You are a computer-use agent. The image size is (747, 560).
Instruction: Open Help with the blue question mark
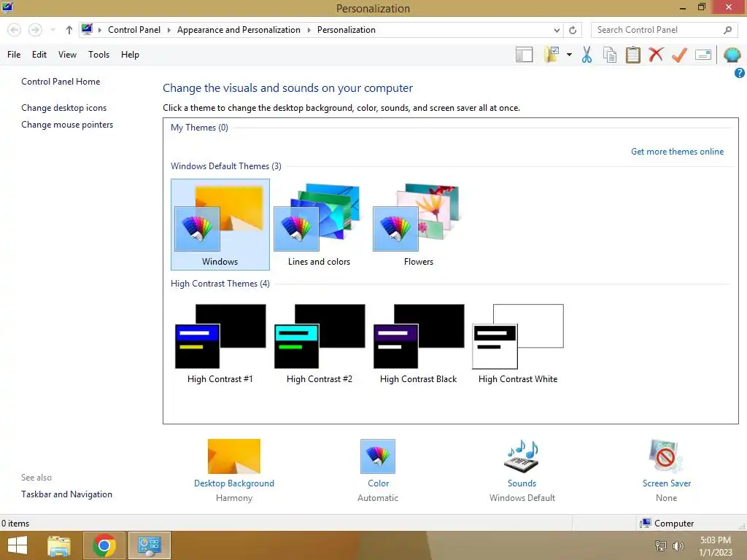coord(740,73)
